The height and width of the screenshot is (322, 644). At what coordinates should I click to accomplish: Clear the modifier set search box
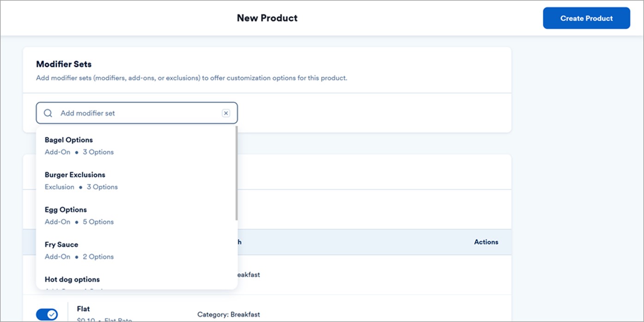pos(226,113)
